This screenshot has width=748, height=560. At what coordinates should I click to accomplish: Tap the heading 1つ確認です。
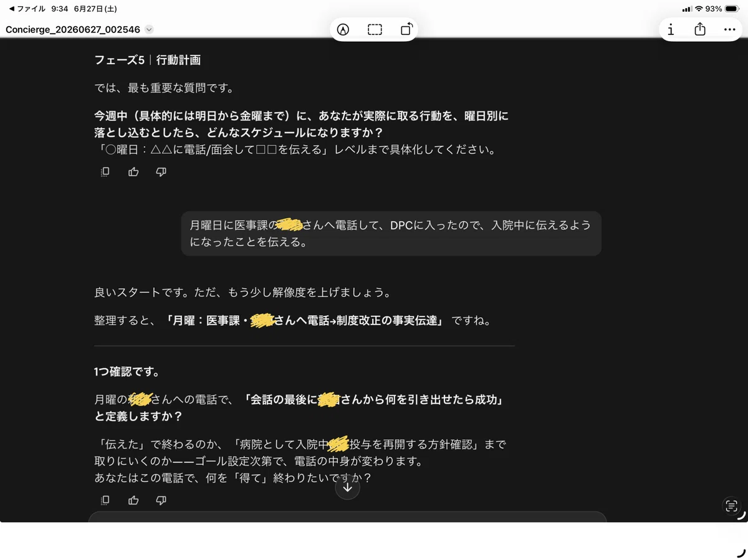tap(127, 372)
